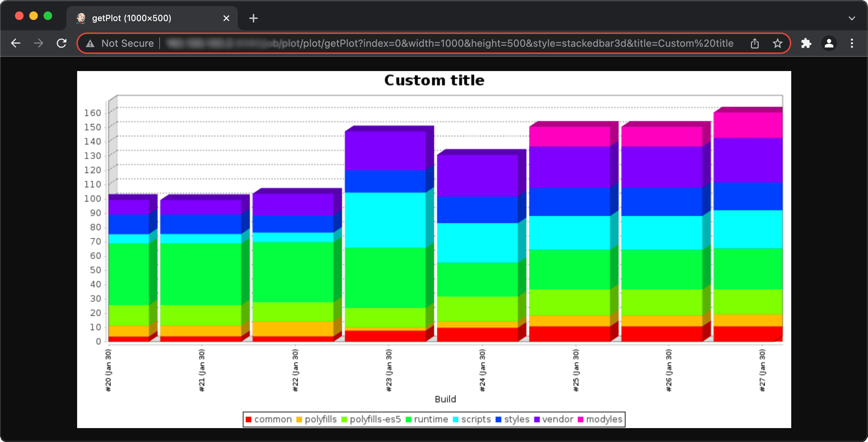
Task: Open the Chrome three-dot menu
Action: coord(852,44)
